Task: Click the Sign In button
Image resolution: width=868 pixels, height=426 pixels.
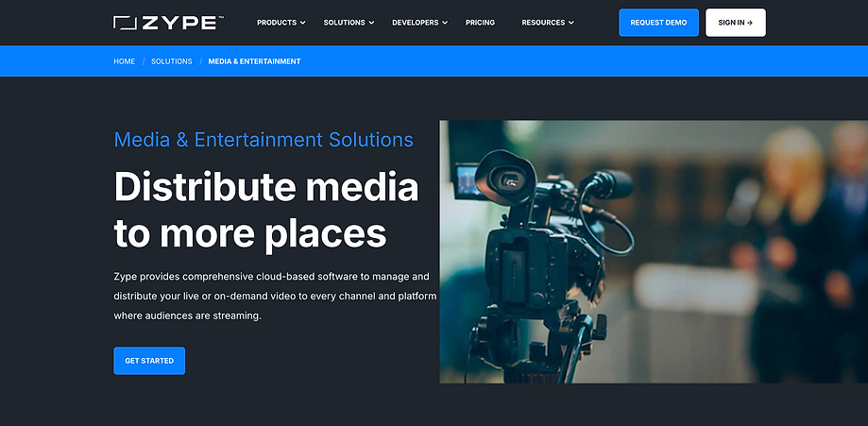Action: [x=736, y=23]
